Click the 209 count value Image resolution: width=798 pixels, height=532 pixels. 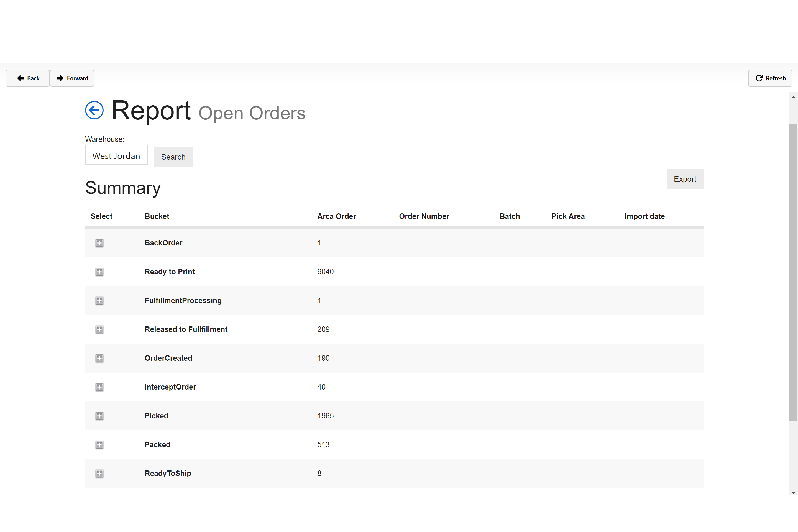[323, 329]
